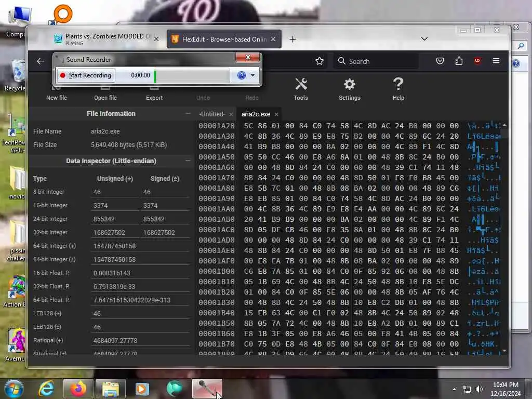This screenshot has width=532, height=399.
Task: Click the file size 5,649,408 bytes text
Action: point(129,145)
